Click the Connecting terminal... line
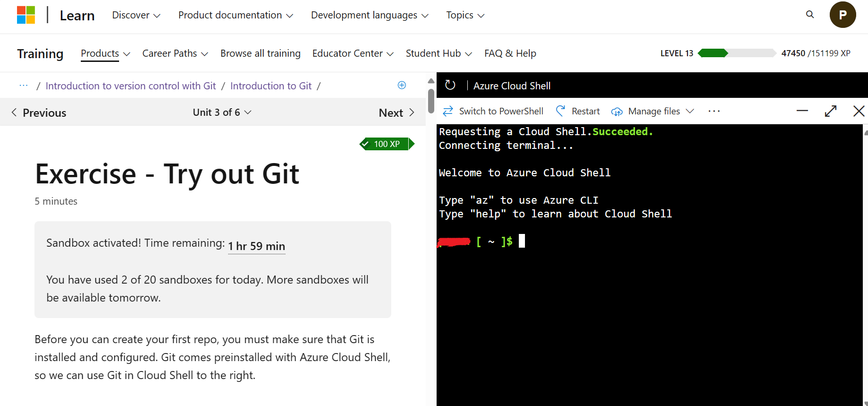Viewport: 868px width, 406px height. pyautogui.click(x=506, y=145)
